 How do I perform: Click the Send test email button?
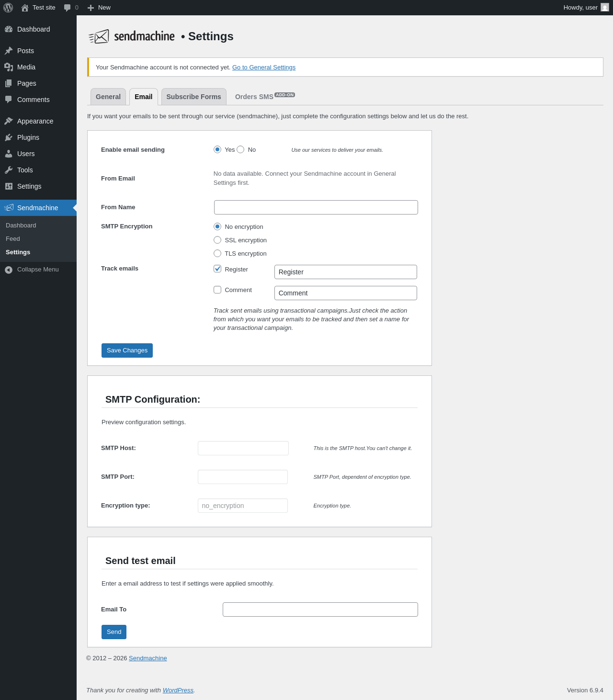tap(114, 632)
